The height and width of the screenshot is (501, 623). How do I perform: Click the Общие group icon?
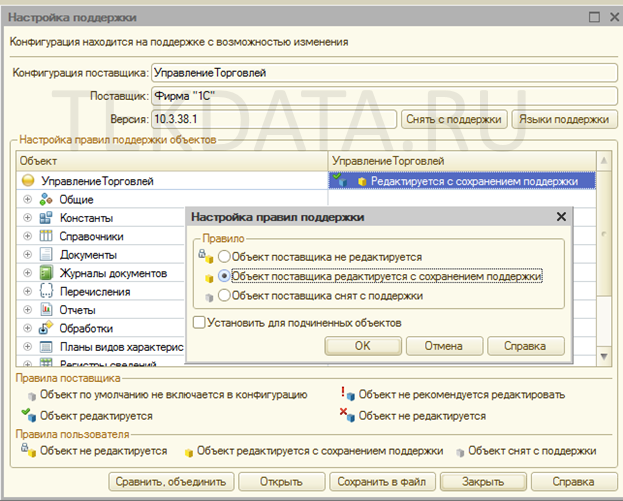pyautogui.click(x=46, y=199)
